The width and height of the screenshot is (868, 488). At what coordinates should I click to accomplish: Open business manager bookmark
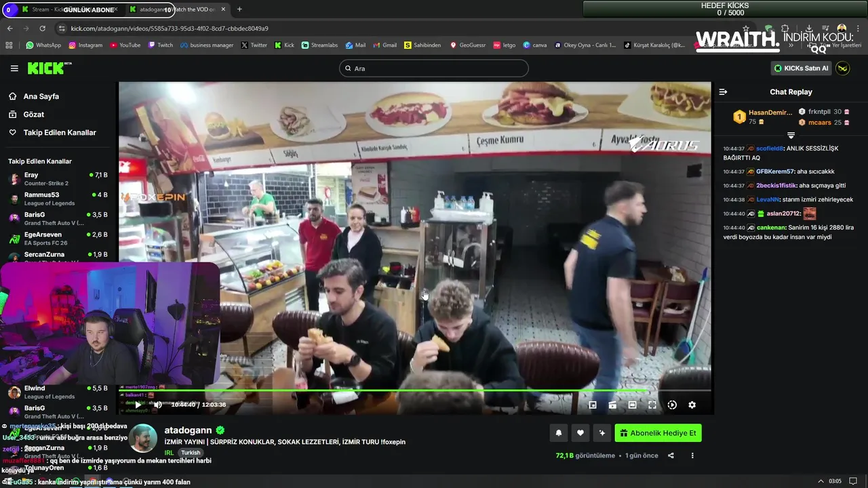(206, 45)
